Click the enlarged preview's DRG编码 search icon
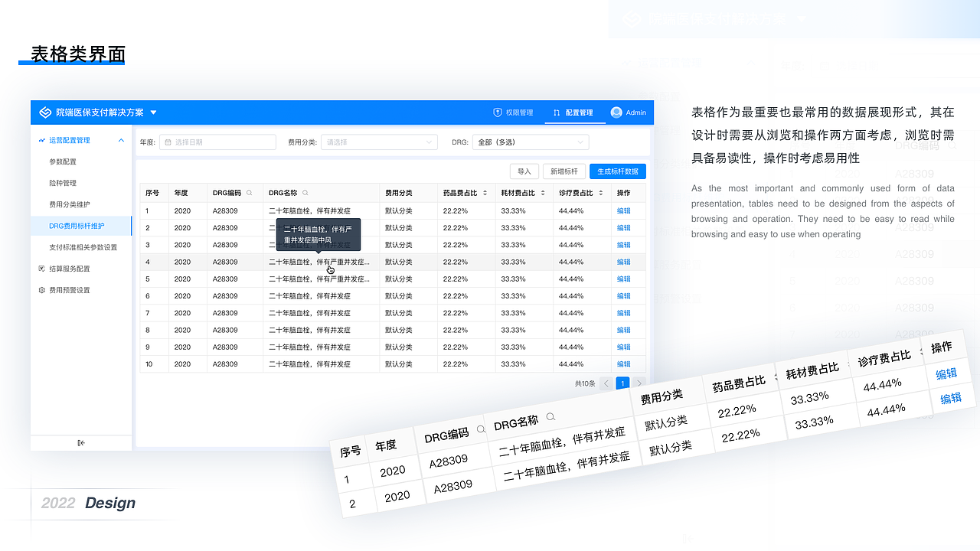This screenshot has width=980, height=551. pos(481,429)
